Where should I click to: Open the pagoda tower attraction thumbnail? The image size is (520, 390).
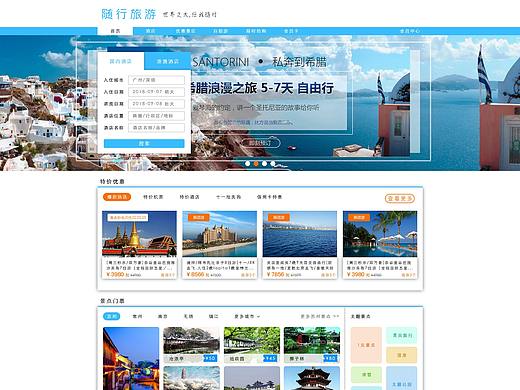coord(312,378)
